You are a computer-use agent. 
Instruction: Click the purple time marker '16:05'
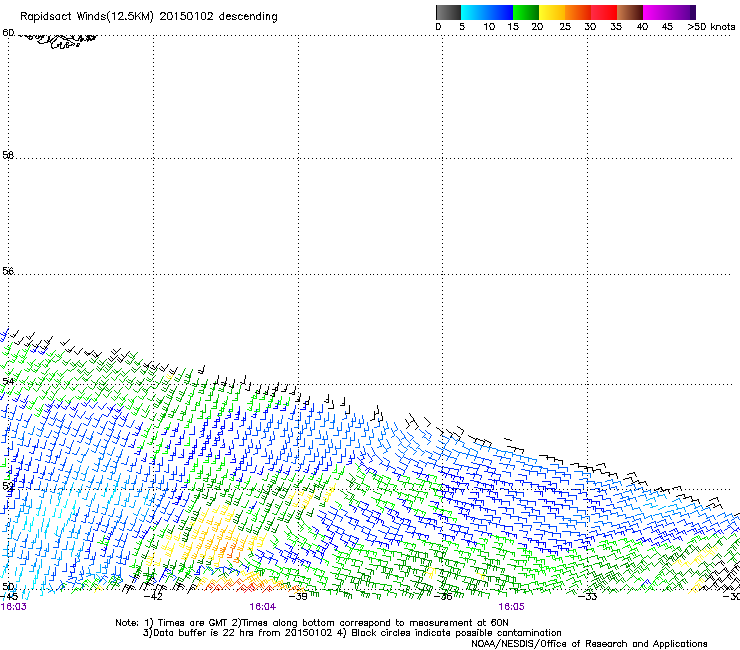[x=512, y=607]
